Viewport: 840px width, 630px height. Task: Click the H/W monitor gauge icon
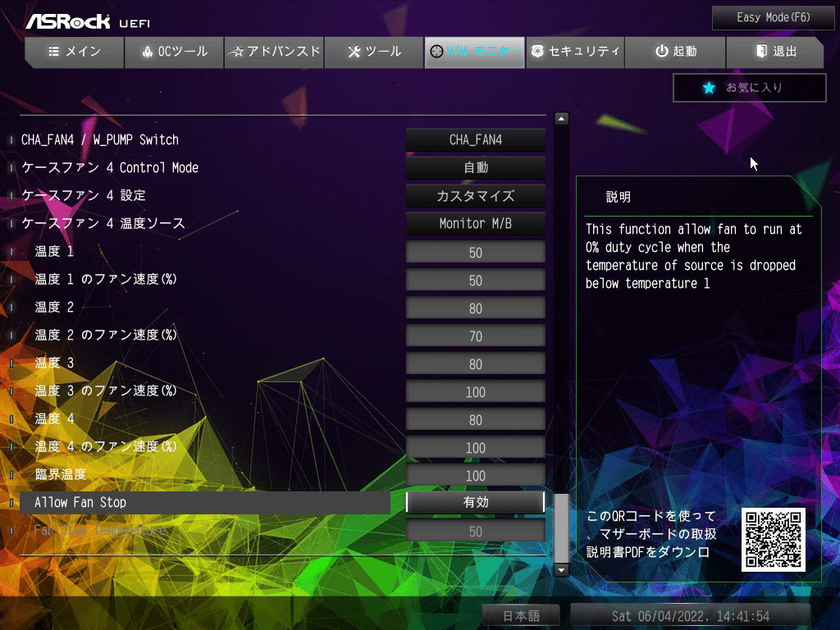(x=436, y=52)
